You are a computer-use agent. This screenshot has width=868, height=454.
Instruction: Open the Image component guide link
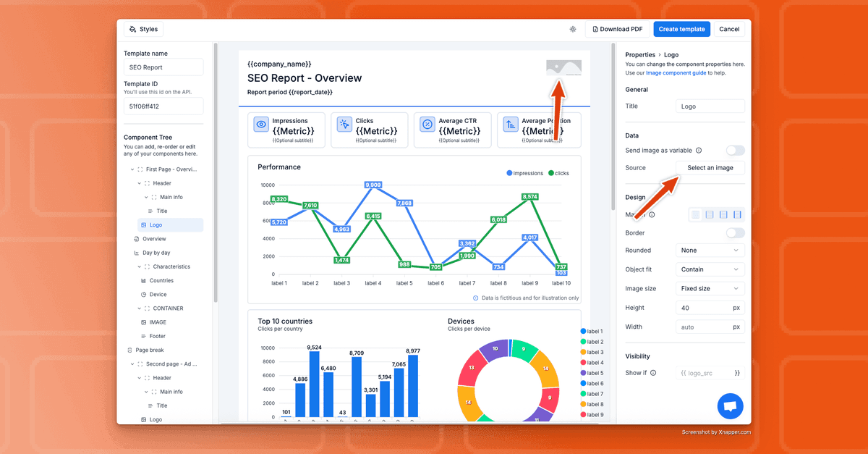(676, 73)
